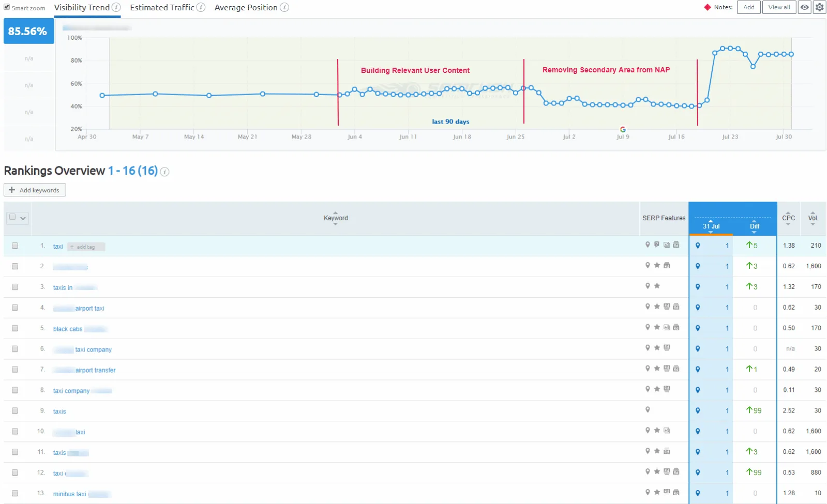Click the red diamond Notes icon
Image resolution: width=827 pixels, height=504 pixels.
pyautogui.click(x=708, y=7)
